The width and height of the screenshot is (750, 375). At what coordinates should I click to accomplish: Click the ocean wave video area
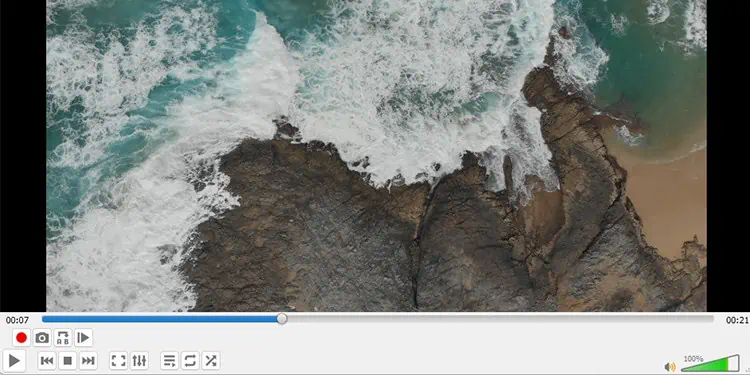376,155
